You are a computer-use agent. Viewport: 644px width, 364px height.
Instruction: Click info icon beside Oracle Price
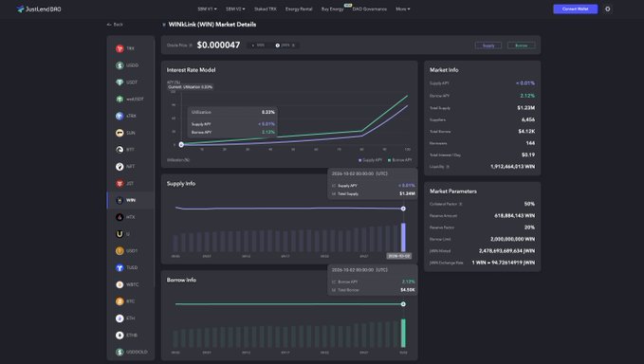pyautogui.click(x=191, y=45)
